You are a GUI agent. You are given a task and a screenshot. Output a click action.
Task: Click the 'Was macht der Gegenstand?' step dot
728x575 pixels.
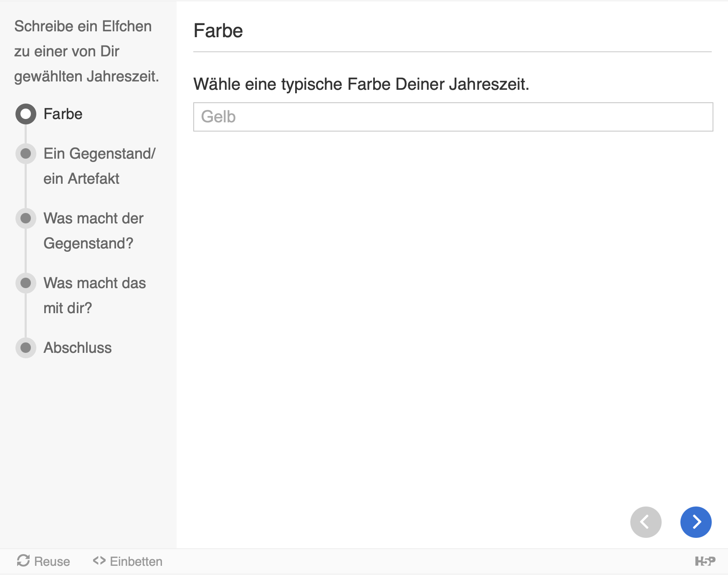click(26, 218)
